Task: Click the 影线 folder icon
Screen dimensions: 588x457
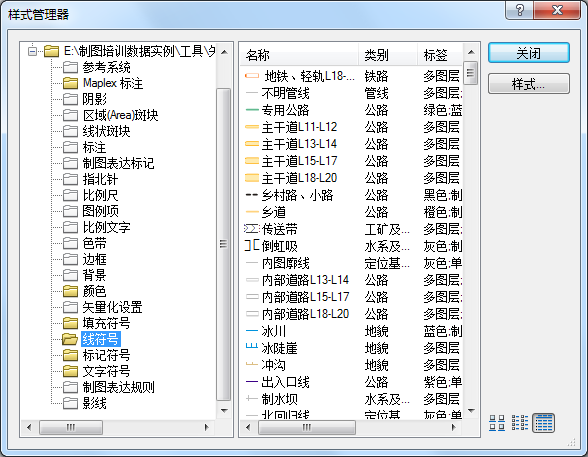Action: click(70, 403)
